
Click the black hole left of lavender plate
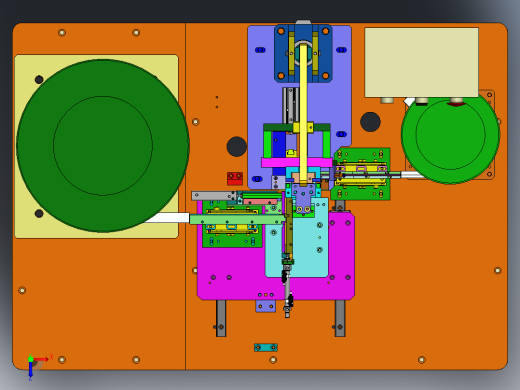[237, 146]
